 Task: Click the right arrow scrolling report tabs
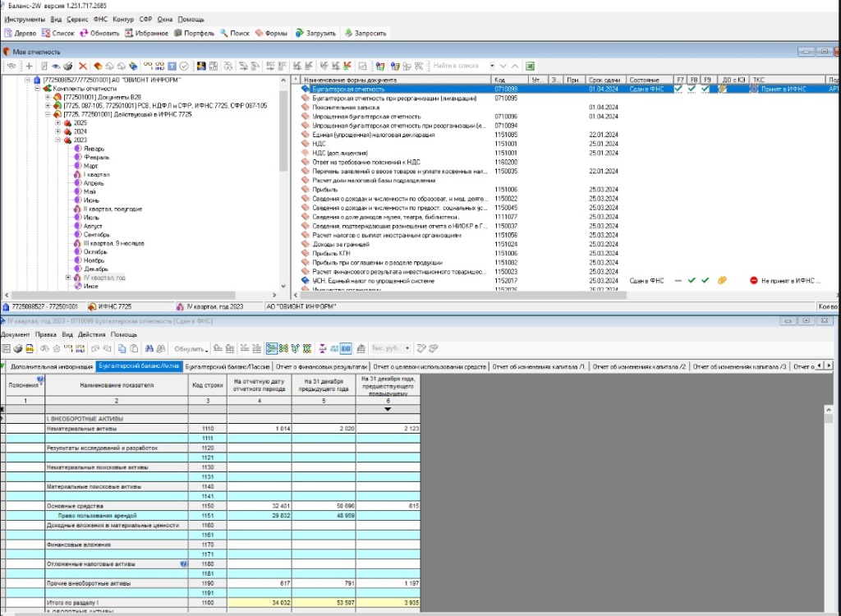coord(829,366)
